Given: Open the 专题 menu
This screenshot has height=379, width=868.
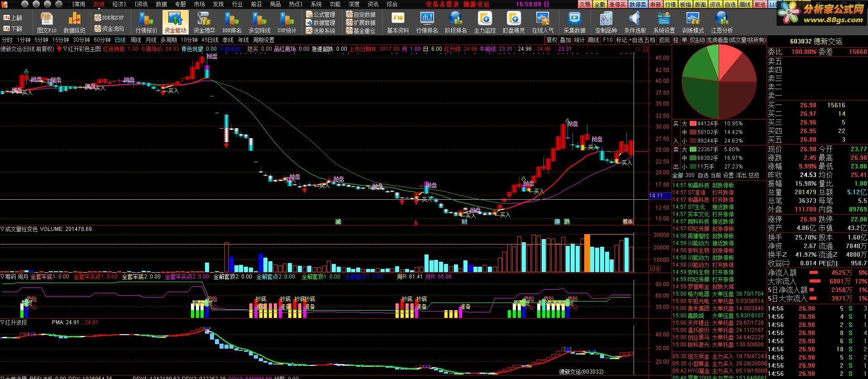Looking at the screenshot, I should pos(180,4).
